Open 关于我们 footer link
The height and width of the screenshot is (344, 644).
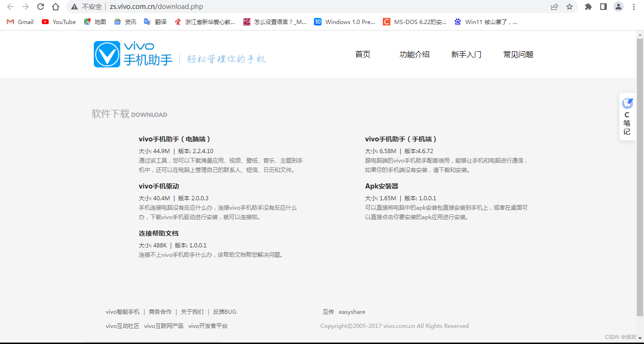click(x=192, y=312)
